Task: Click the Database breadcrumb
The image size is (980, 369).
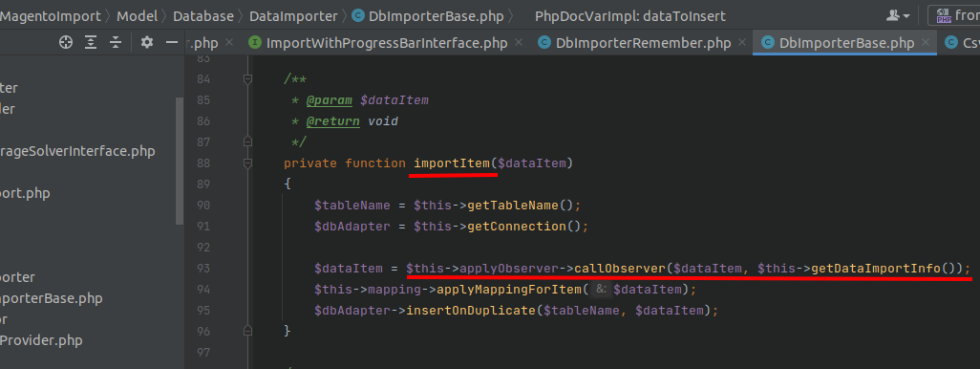Action: 203,16
